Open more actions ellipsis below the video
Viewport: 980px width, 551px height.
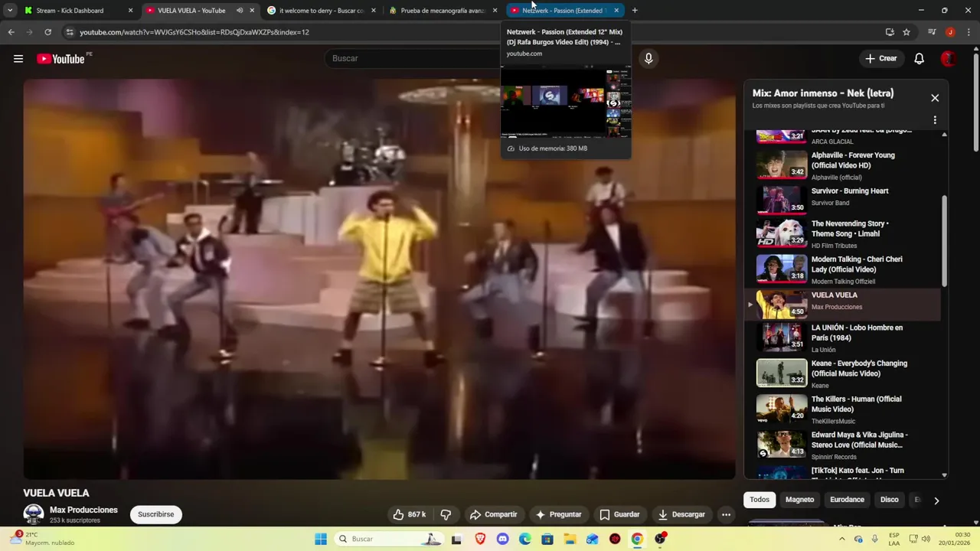[x=726, y=514]
